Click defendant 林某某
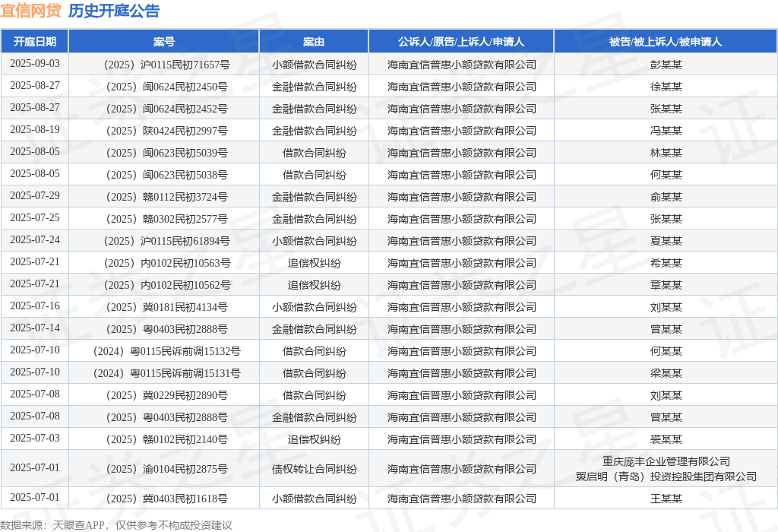 coord(666,153)
